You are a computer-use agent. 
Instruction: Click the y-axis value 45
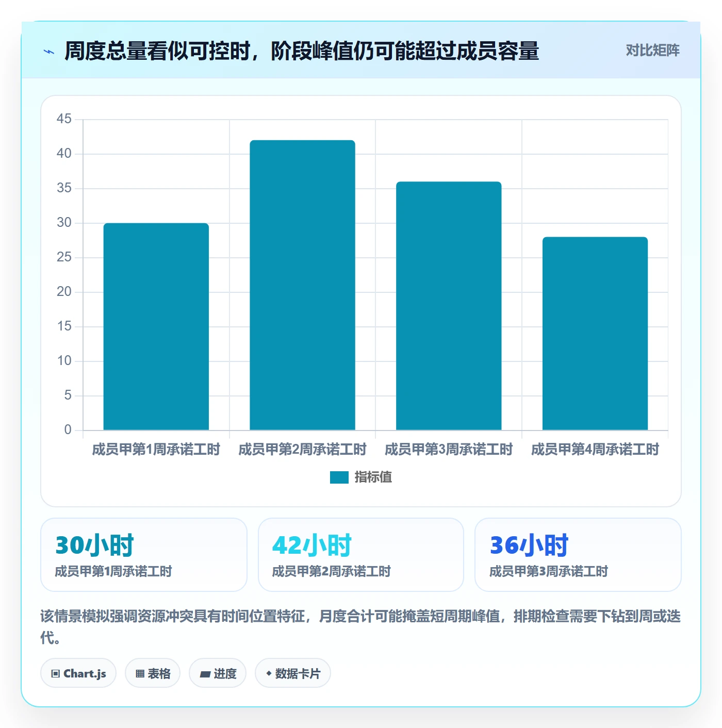pyautogui.click(x=64, y=119)
